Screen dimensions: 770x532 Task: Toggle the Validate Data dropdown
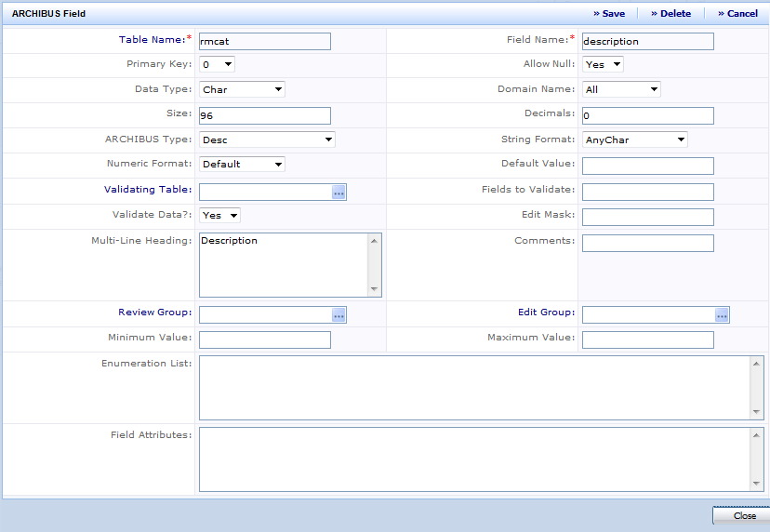pos(219,215)
